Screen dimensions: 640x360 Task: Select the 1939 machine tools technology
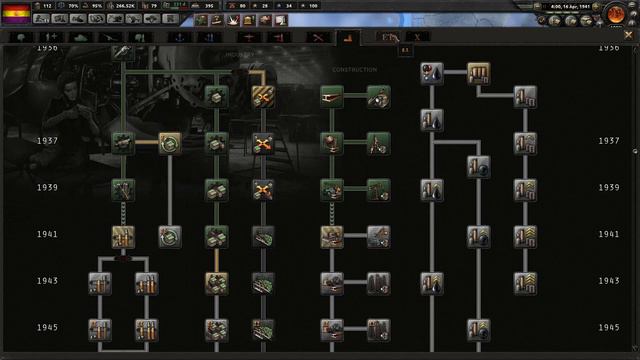point(123,190)
